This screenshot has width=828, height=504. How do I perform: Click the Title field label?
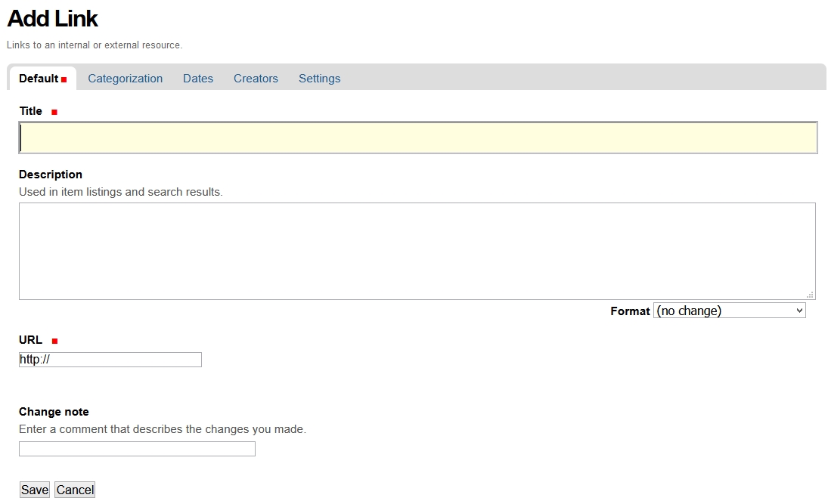[31, 111]
